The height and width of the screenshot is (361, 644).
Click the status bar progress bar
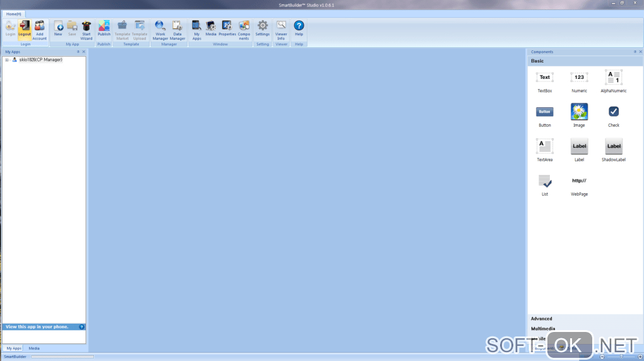[63, 357]
